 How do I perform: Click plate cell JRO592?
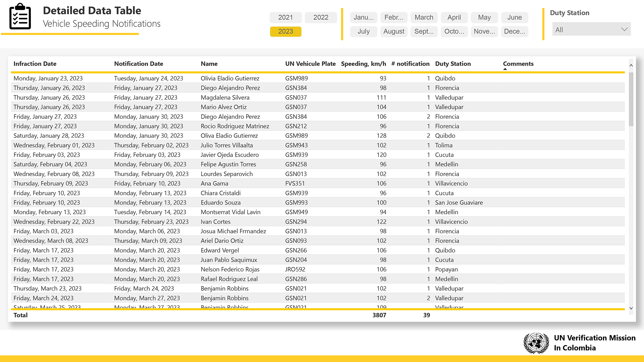click(295, 269)
